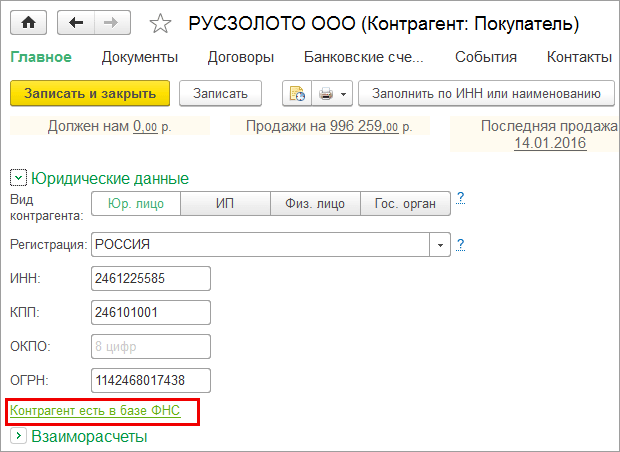Image resolution: width=620 pixels, height=452 pixels.
Task: Open help for Регистрация question mark
Action: coord(460,245)
